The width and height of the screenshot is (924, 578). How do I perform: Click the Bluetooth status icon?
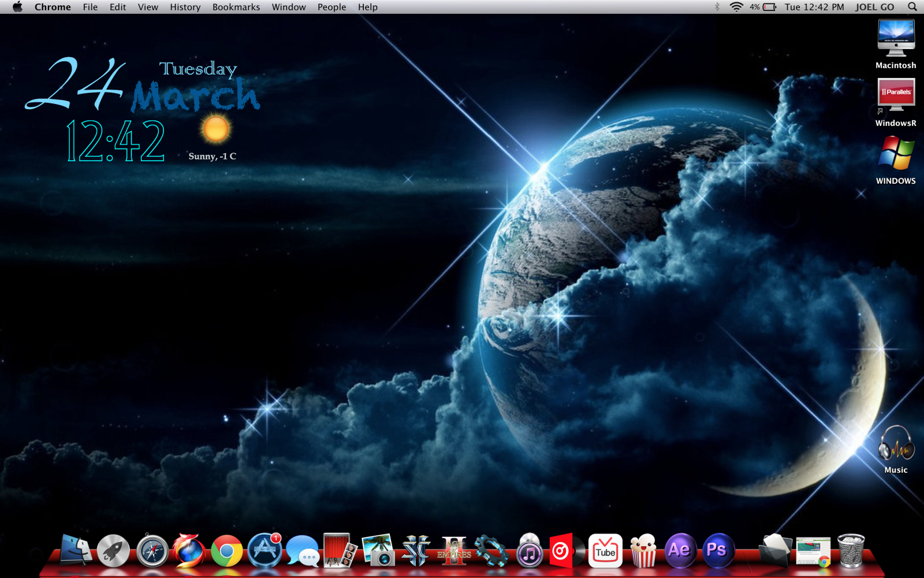[717, 7]
